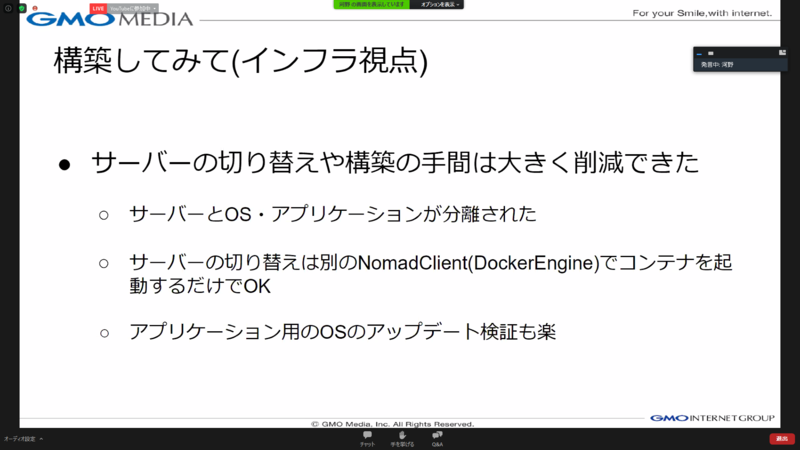Viewport: 800px width, 450px height.
Task: Click the 手を挙げる raise hand button
Action: 402,439
